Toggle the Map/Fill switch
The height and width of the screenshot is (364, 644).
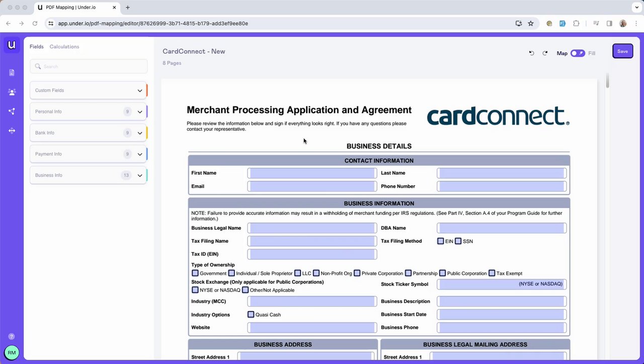[x=578, y=53]
